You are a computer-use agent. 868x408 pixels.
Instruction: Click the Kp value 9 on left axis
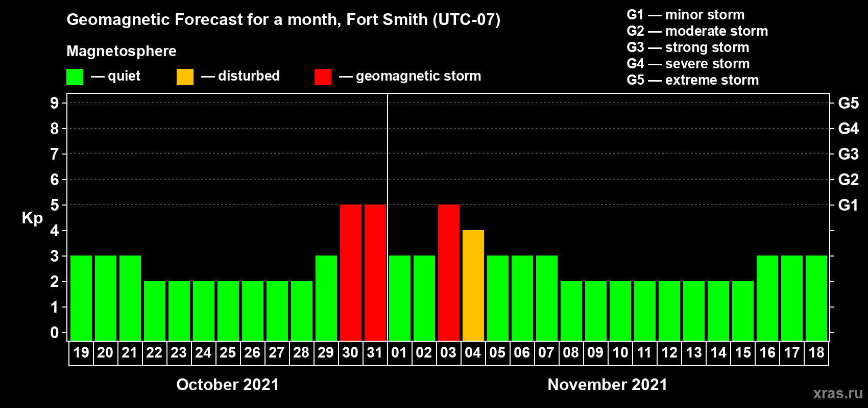point(55,103)
